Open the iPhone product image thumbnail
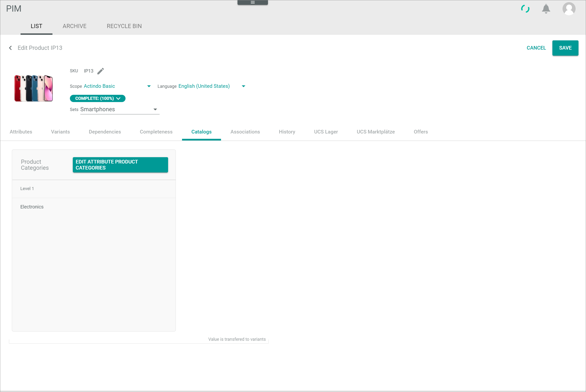This screenshot has height=392, width=586. coord(34,88)
